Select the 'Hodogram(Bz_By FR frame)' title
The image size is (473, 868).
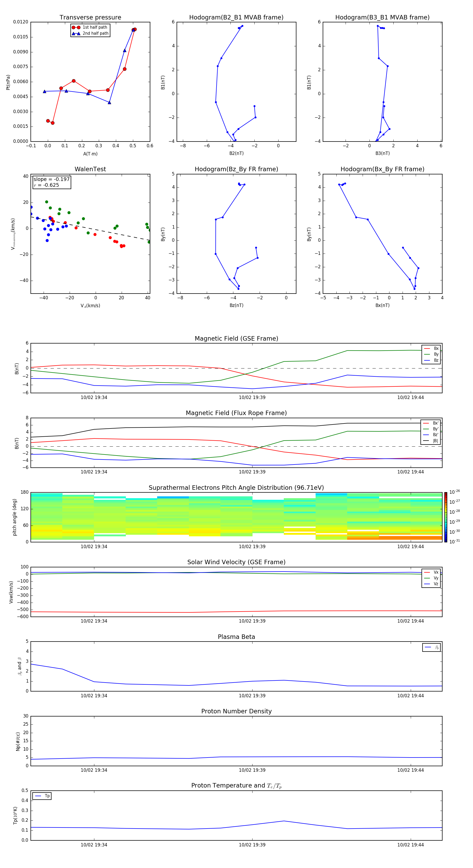(x=236, y=169)
